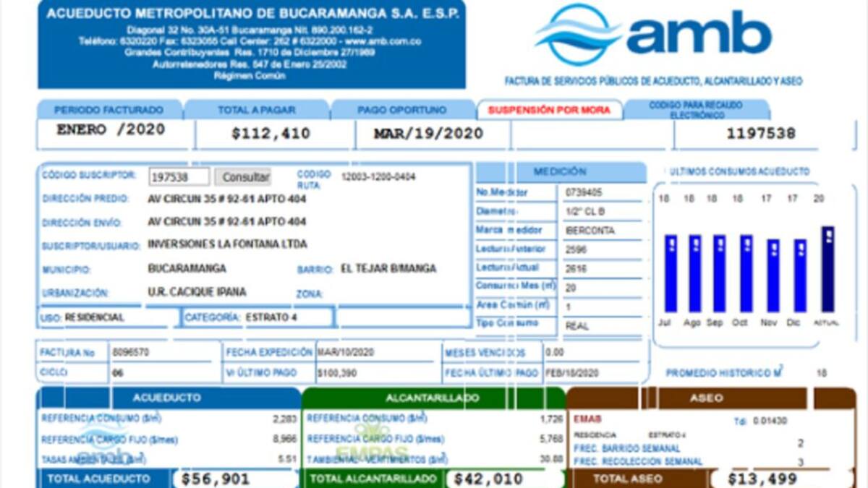868x488 pixels.
Task: Click the total amount $112,410
Action: coord(271,134)
